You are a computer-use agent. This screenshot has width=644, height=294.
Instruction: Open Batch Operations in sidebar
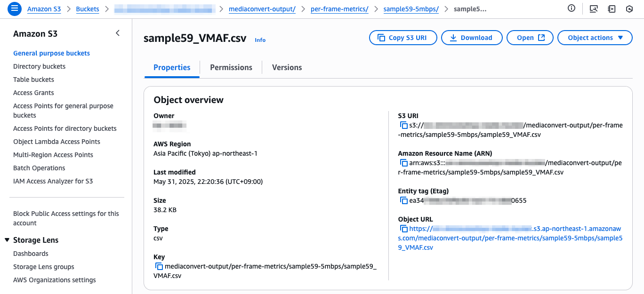[x=39, y=168]
